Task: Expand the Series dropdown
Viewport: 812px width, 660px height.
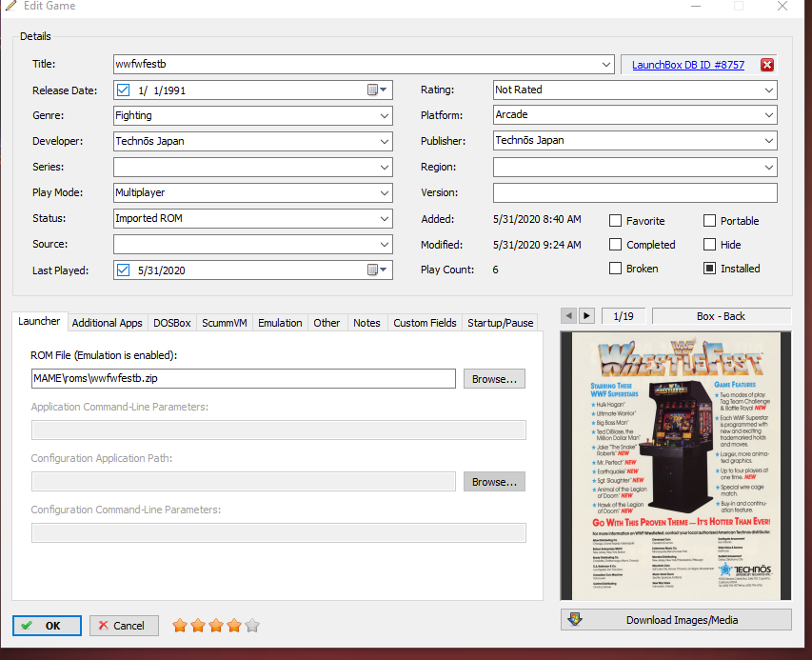Action: point(385,167)
